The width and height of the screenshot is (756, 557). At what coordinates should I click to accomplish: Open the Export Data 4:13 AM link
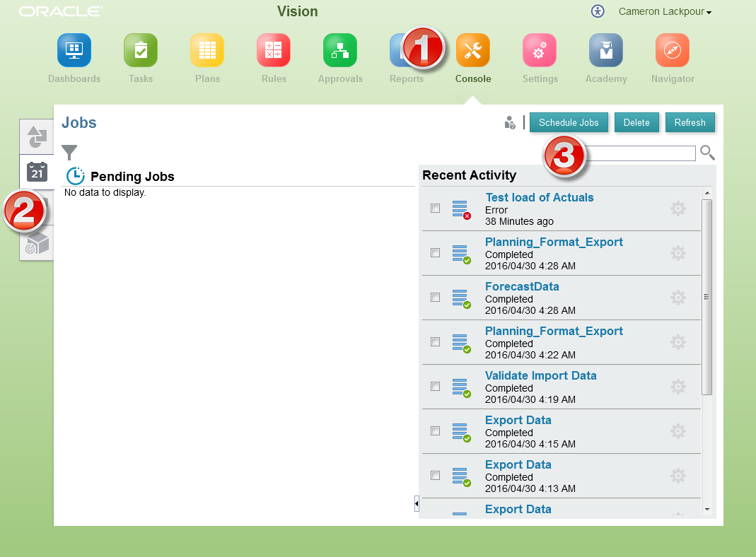click(x=518, y=464)
